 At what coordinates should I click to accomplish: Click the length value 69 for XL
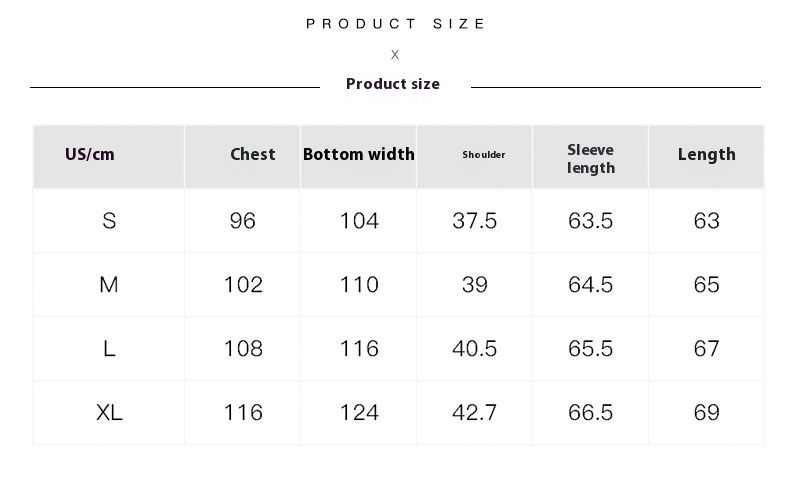tap(707, 413)
